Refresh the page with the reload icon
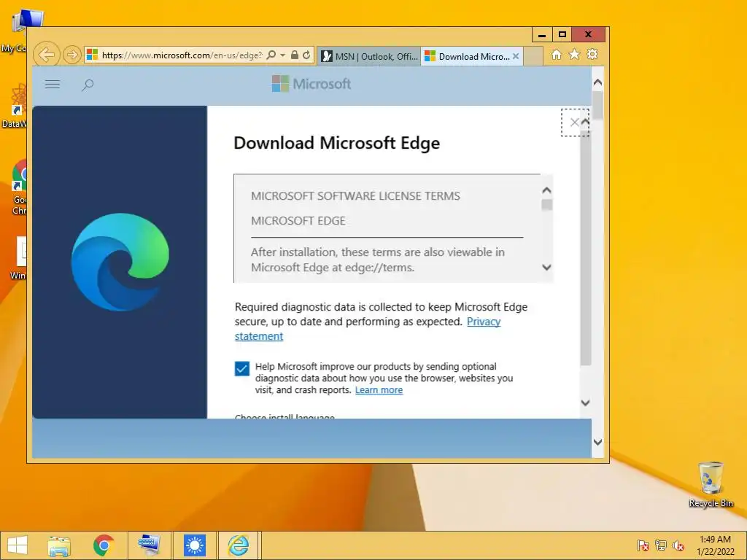The height and width of the screenshot is (560, 747). 306,55
